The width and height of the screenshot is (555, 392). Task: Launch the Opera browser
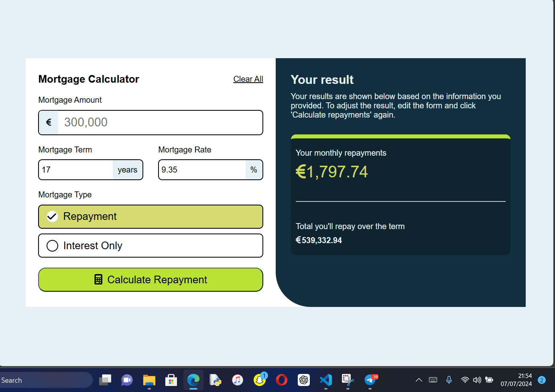282,380
